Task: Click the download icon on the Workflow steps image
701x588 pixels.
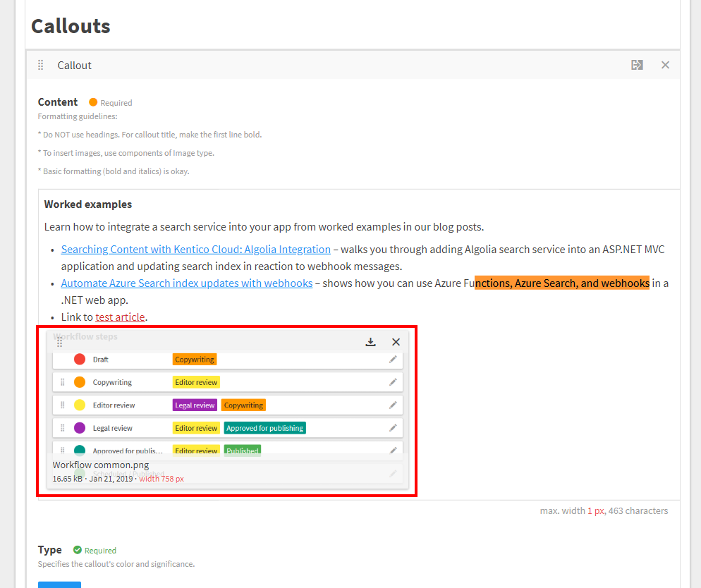Action: point(370,341)
